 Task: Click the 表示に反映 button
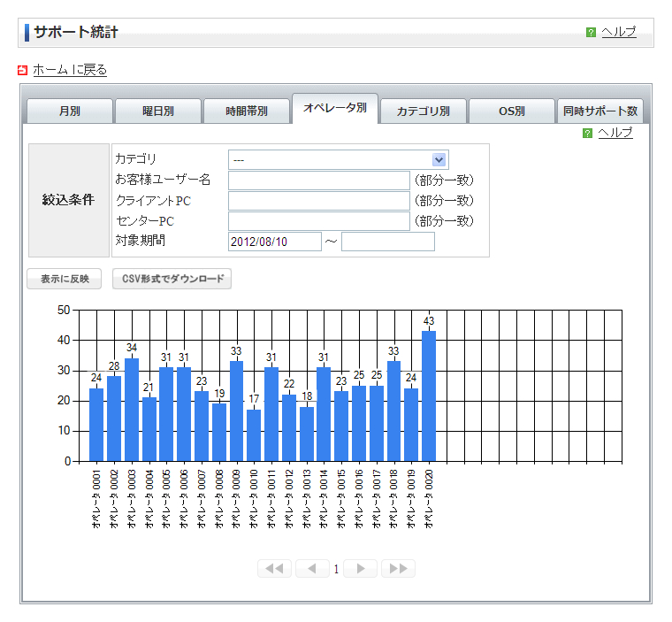pyautogui.click(x=65, y=280)
